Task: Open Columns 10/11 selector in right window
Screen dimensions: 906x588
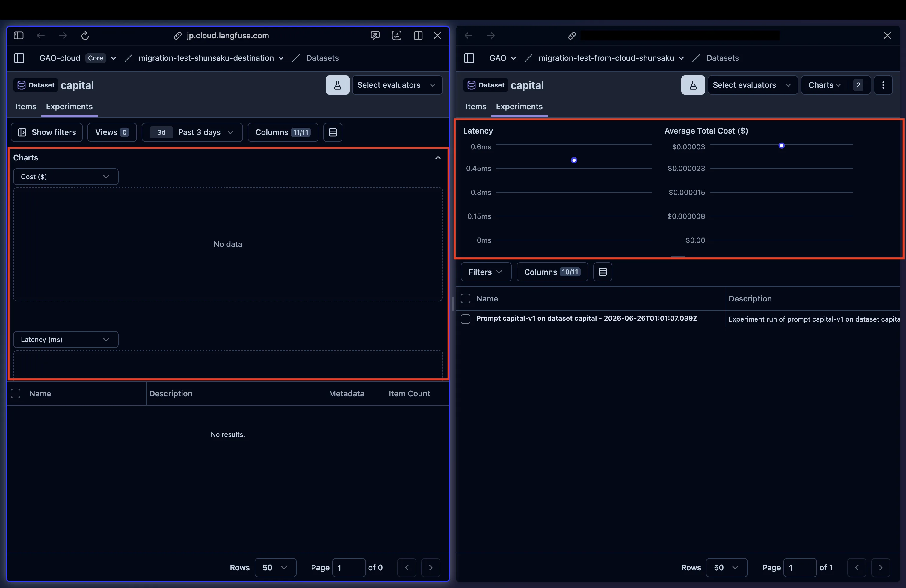Action: [552, 272]
